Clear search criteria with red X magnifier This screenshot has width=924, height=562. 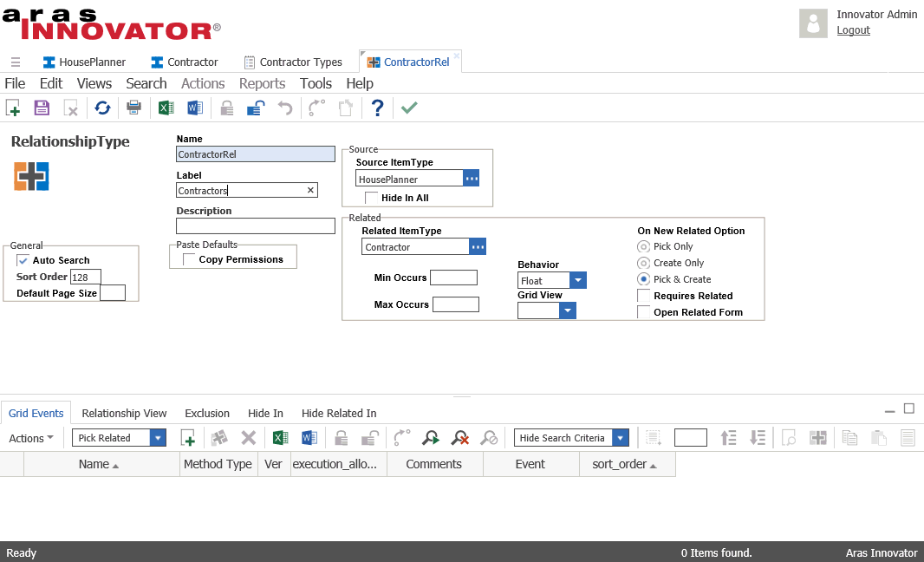[459, 438]
